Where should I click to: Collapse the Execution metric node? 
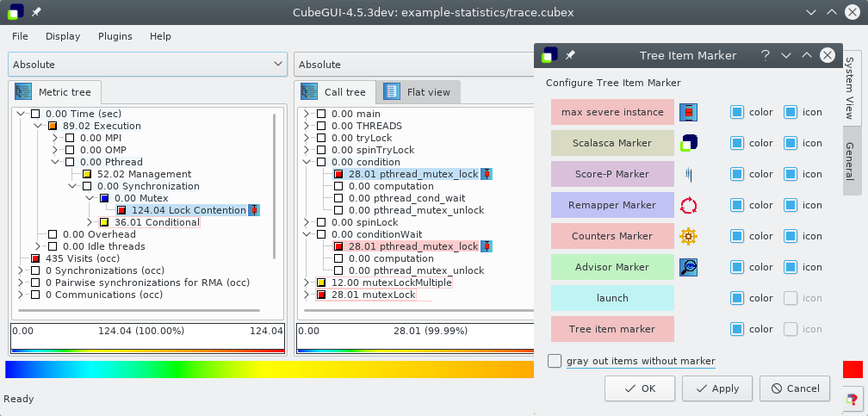click(x=38, y=127)
